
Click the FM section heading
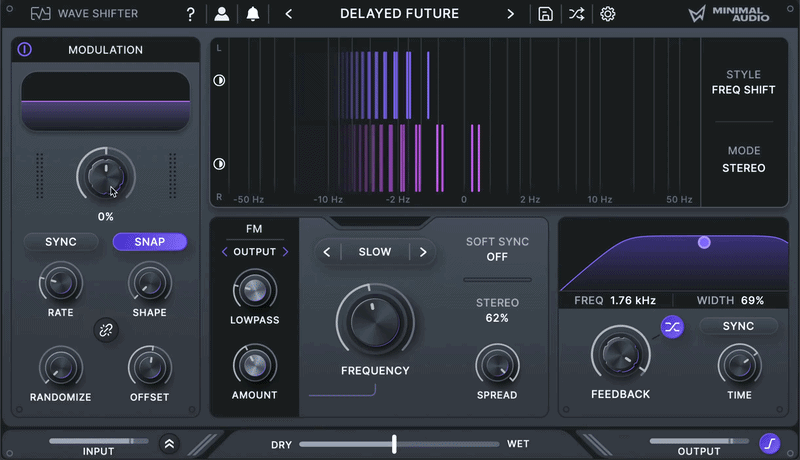point(254,229)
